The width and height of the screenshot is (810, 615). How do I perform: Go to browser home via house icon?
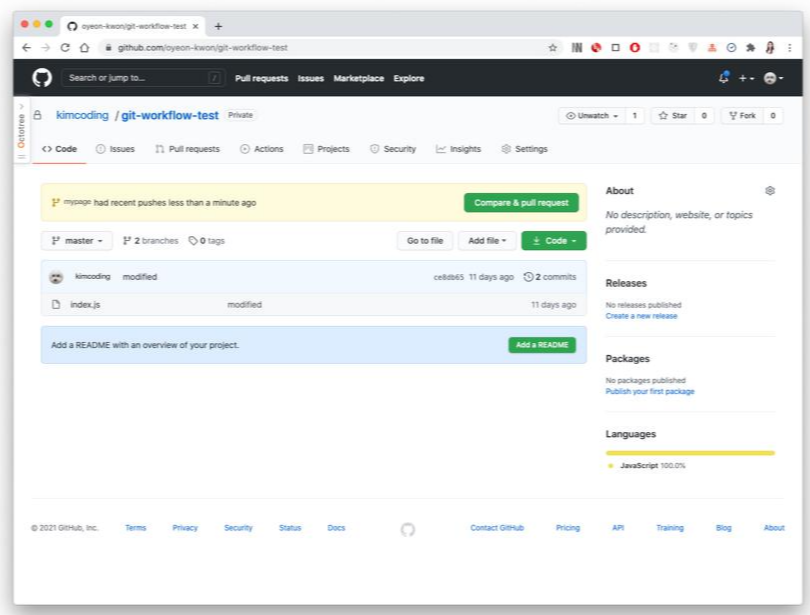[x=84, y=48]
